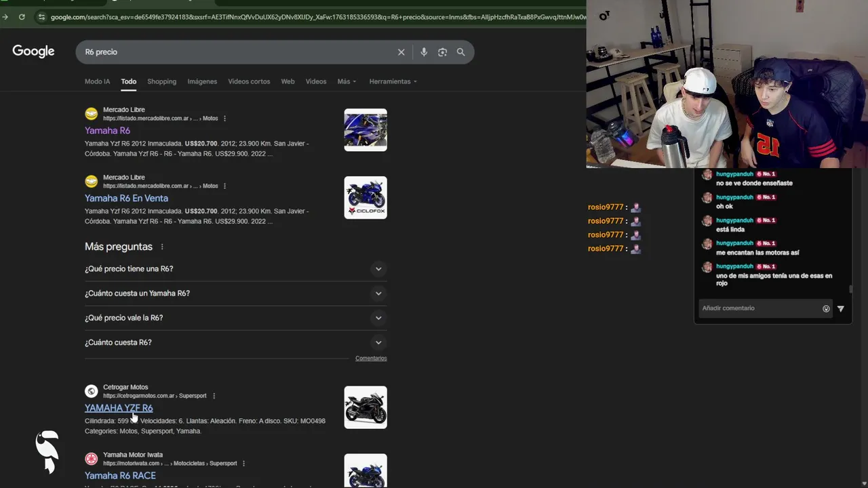
Task: Reload the page in the browser
Action: click(22, 17)
